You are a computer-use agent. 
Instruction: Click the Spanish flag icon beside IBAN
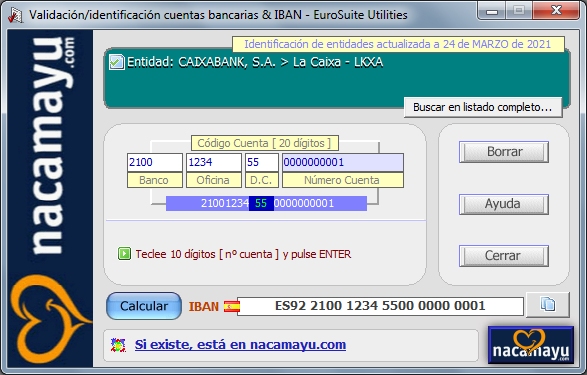tap(232, 307)
